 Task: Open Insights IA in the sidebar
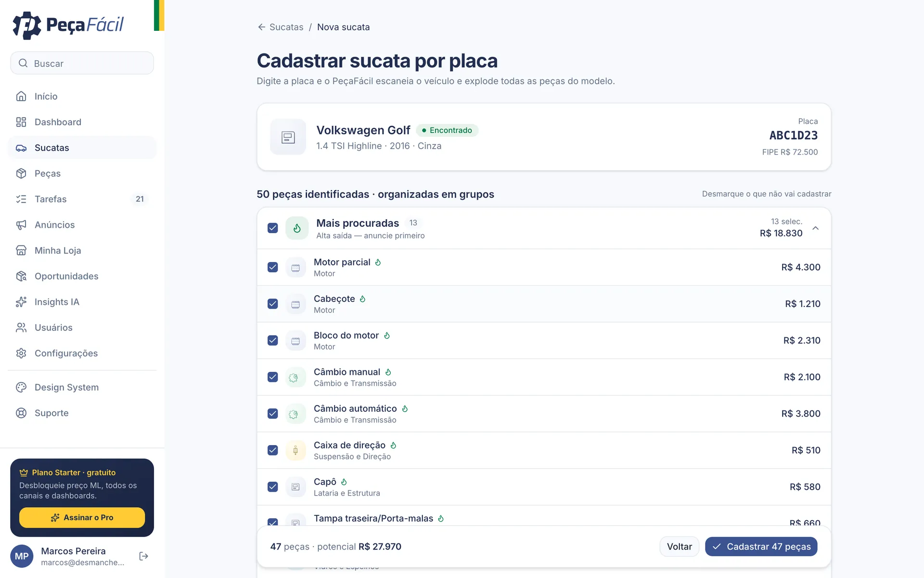tap(82, 302)
